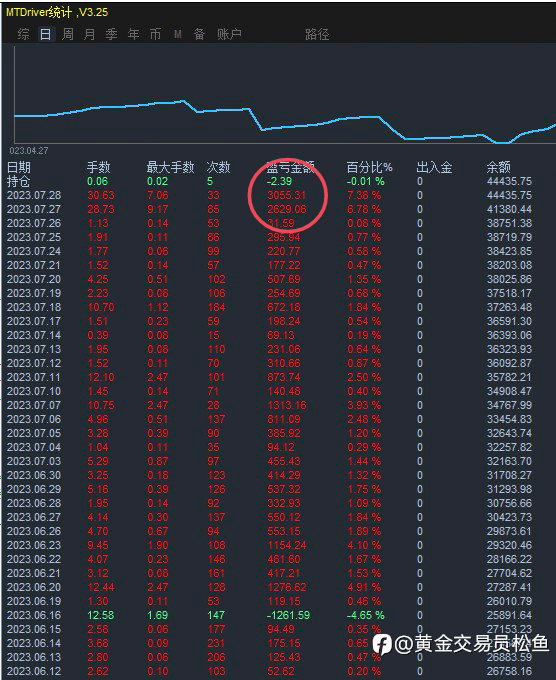556x680 pixels.
Task: Click the 184 trade count value
Action: [x=216, y=307]
